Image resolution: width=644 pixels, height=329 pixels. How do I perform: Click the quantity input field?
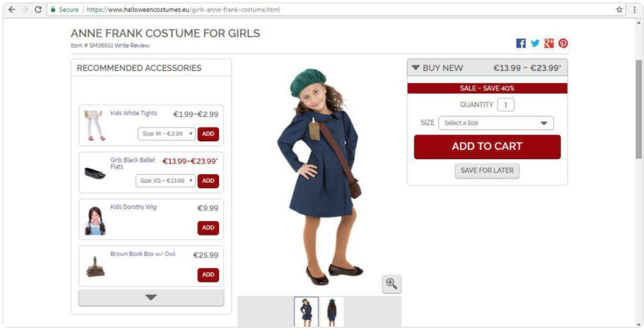tap(505, 105)
